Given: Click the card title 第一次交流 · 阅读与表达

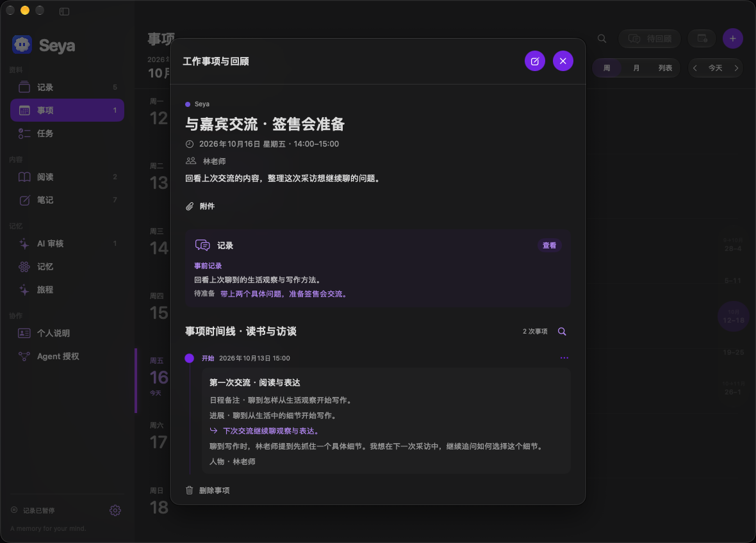Looking at the screenshot, I should tap(254, 382).
